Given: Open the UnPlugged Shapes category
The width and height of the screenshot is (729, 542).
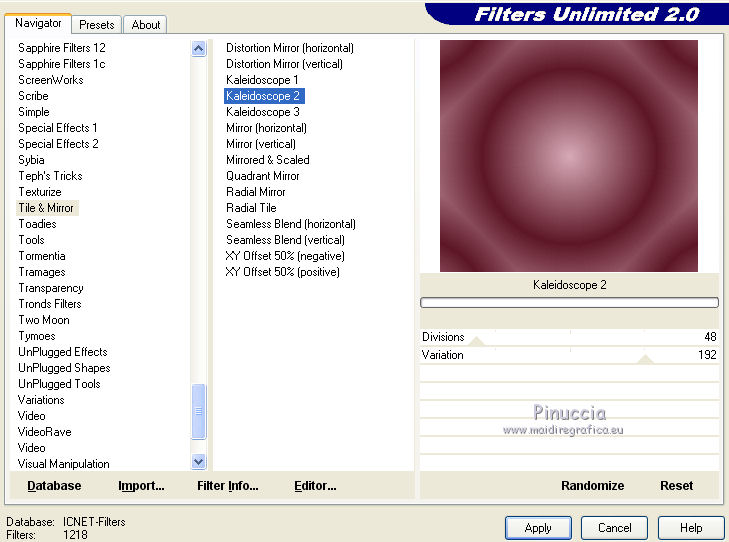Looking at the screenshot, I should point(64,368).
